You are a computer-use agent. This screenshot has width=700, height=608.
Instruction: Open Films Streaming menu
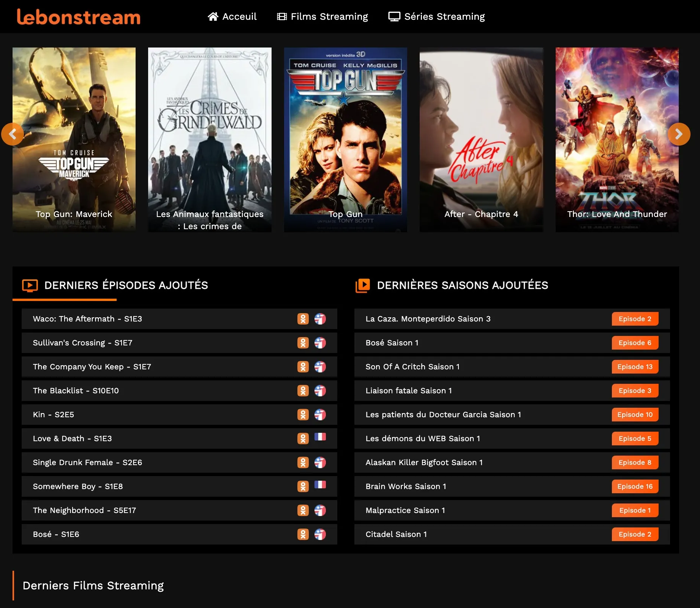[x=322, y=16]
